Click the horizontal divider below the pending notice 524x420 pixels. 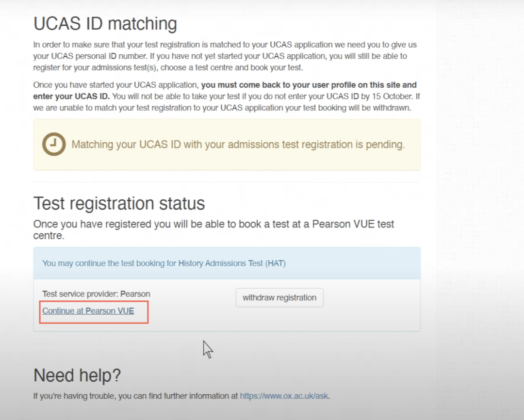227,182
